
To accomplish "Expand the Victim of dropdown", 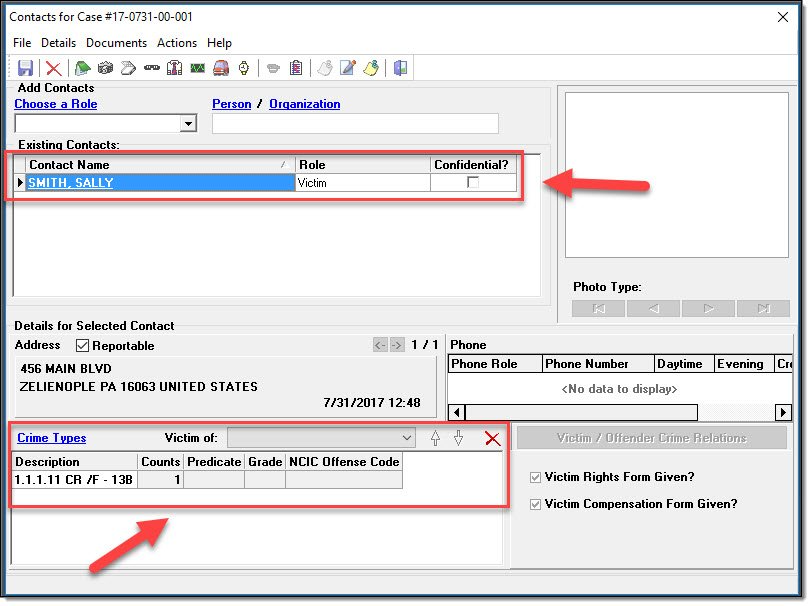I will pyautogui.click(x=406, y=438).
